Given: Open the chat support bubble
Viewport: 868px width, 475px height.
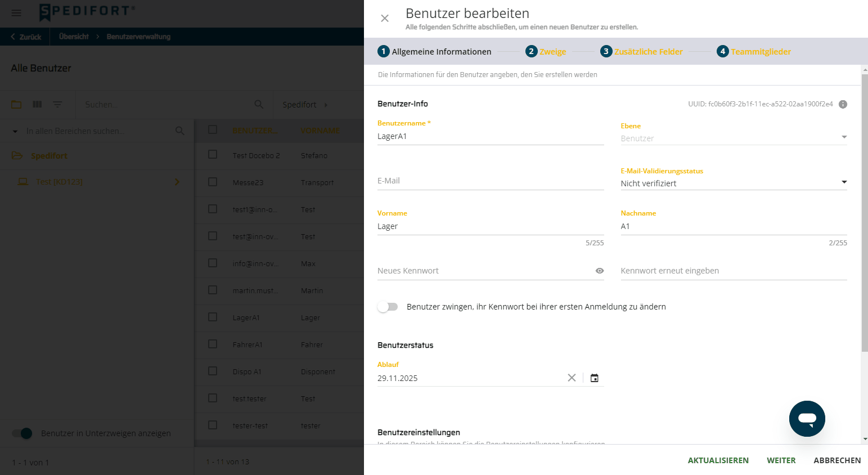Looking at the screenshot, I should 807,419.
